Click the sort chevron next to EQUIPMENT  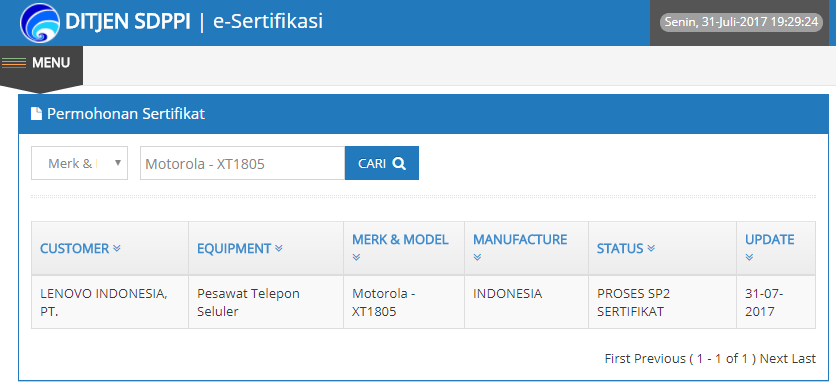279,248
